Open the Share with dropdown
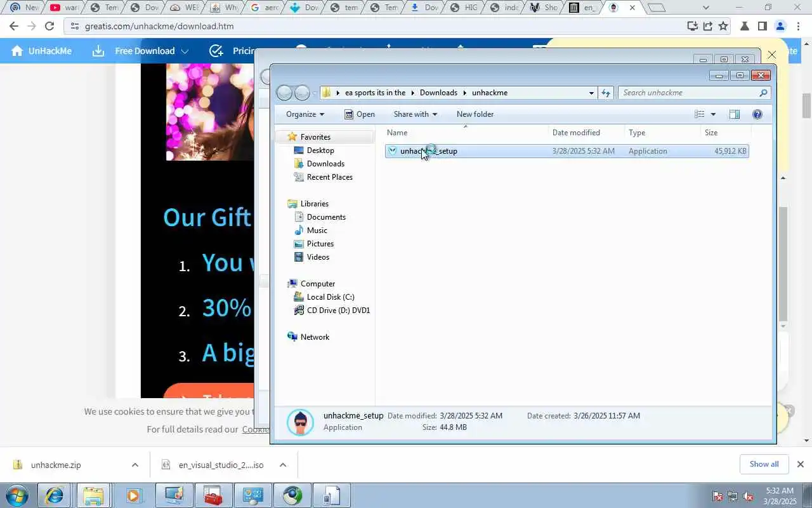Image resolution: width=812 pixels, height=508 pixels. point(416,114)
